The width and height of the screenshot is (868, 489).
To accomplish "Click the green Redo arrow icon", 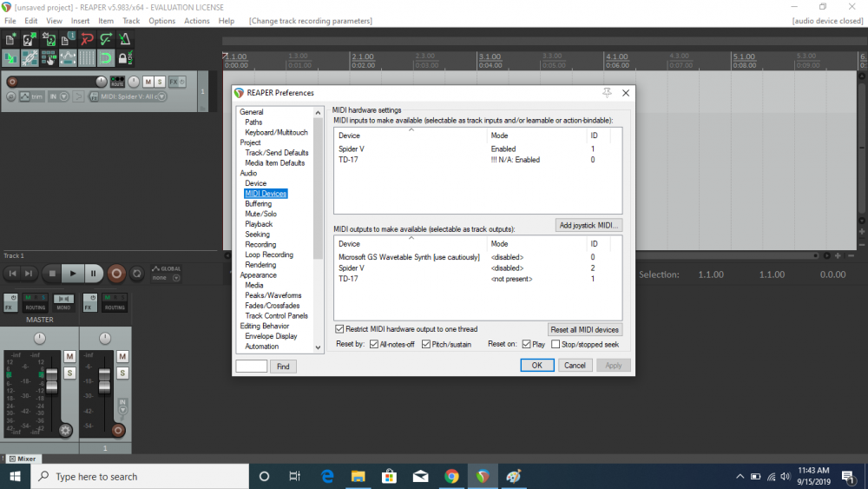I will point(106,39).
